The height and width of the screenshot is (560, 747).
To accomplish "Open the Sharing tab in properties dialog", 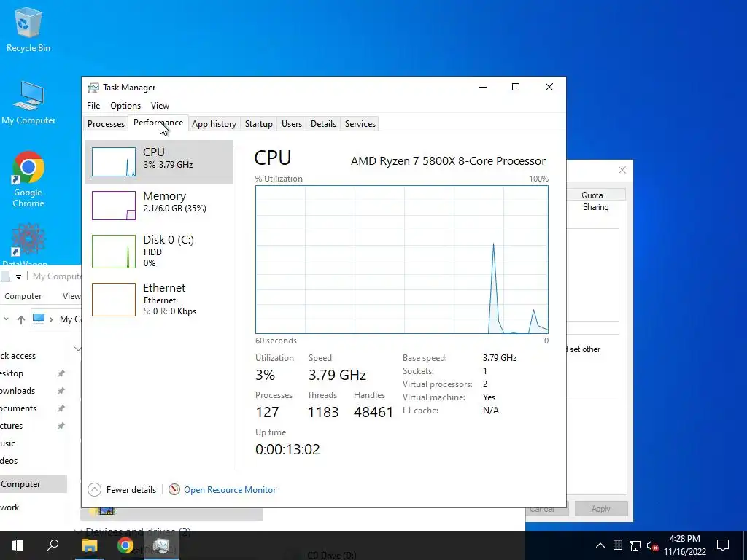I will point(595,207).
